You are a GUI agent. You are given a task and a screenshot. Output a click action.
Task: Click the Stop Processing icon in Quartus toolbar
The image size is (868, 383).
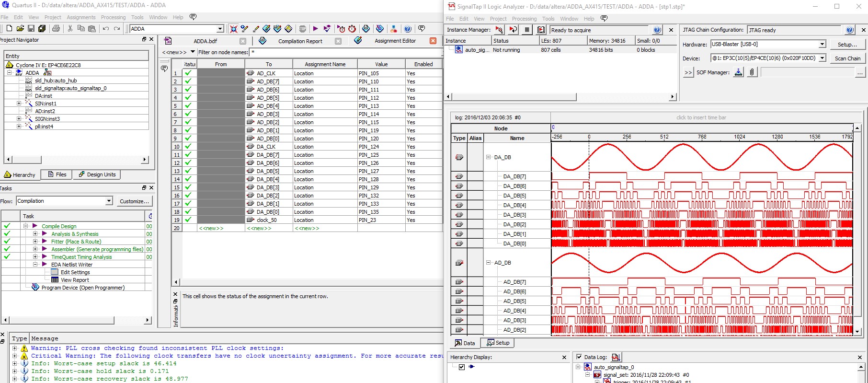[x=302, y=29]
